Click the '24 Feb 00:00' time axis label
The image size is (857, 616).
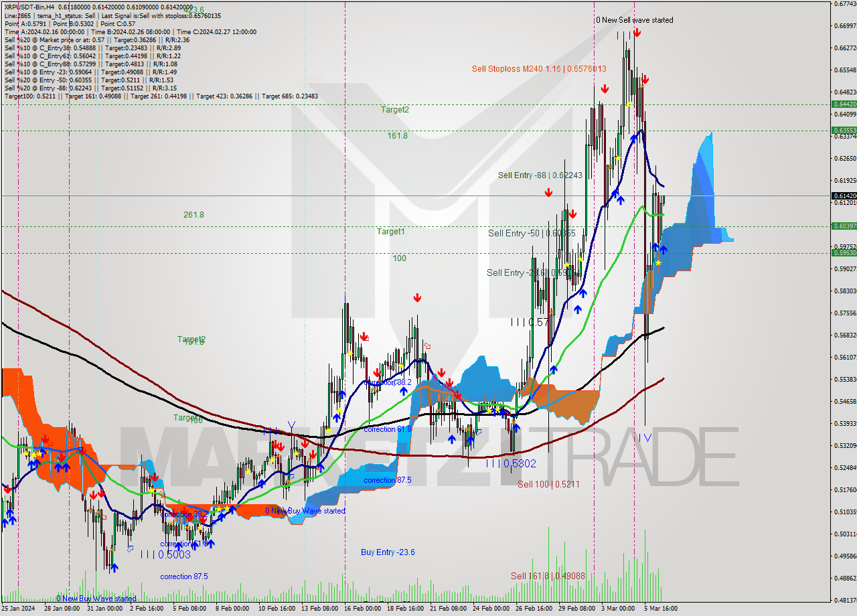pyautogui.click(x=491, y=609)
